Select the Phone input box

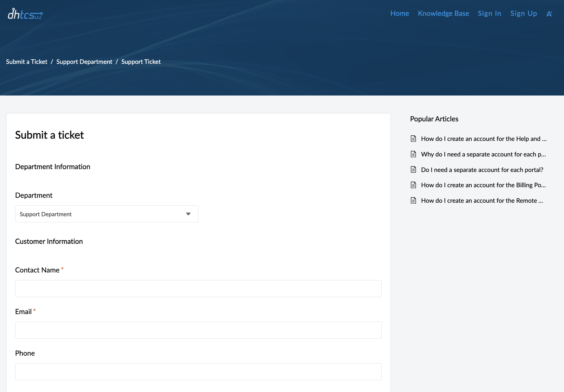tap(198, 372)
